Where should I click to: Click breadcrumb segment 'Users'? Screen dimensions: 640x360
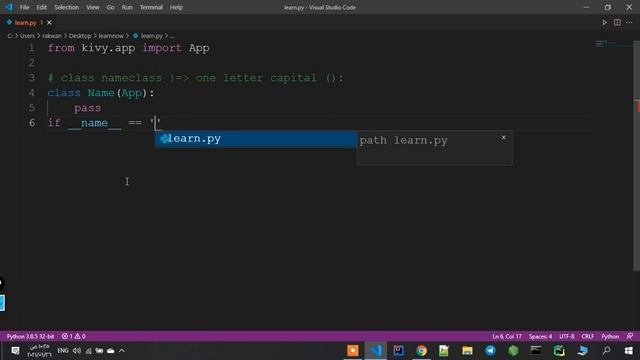[x=27, y=36]
